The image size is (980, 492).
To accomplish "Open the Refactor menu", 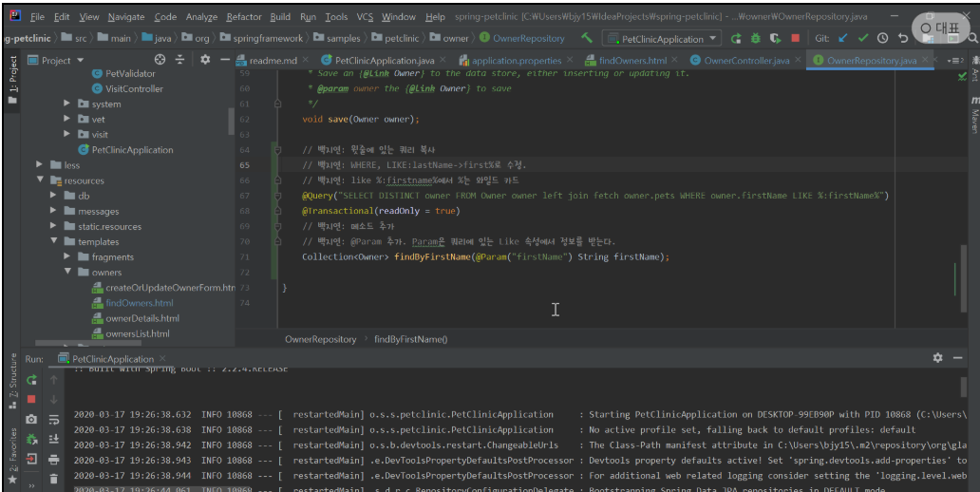I will coord(244,17).
